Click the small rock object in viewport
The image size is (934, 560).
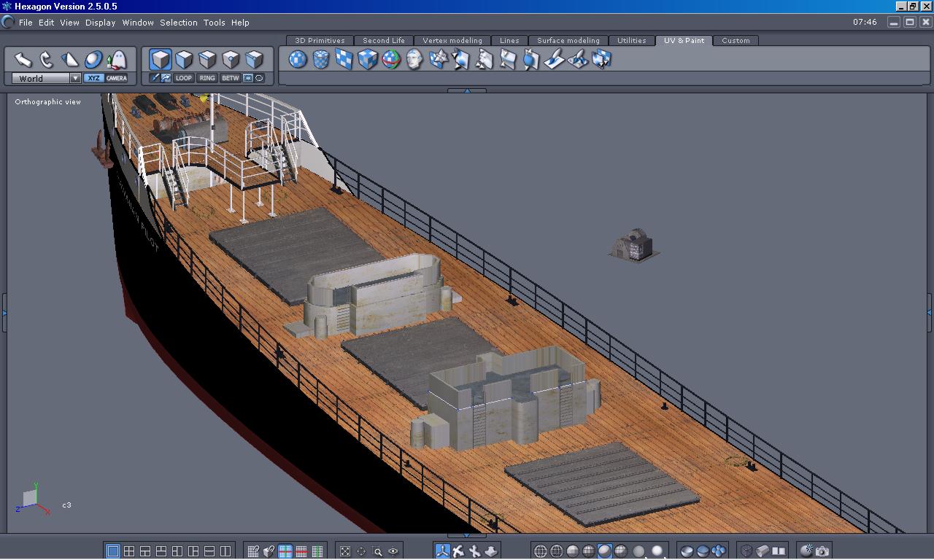(x=633, y=246)
